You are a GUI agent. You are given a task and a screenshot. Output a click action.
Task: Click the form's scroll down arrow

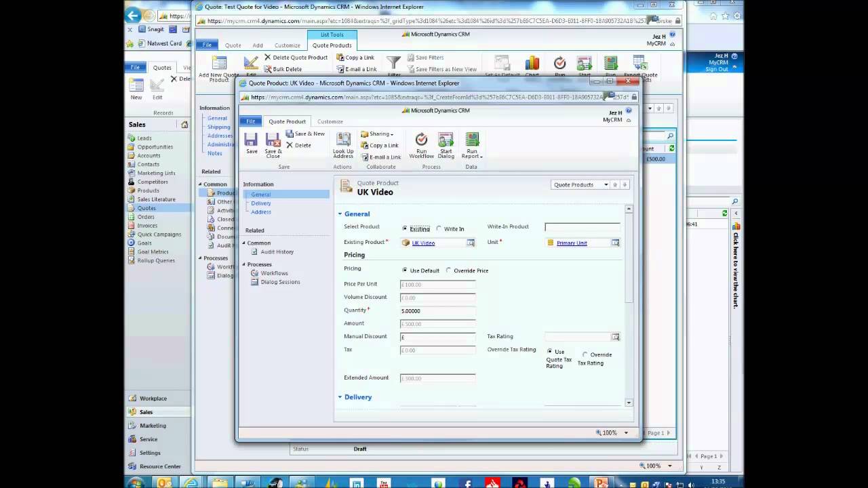pyautogui.click(x=629, y=403)
